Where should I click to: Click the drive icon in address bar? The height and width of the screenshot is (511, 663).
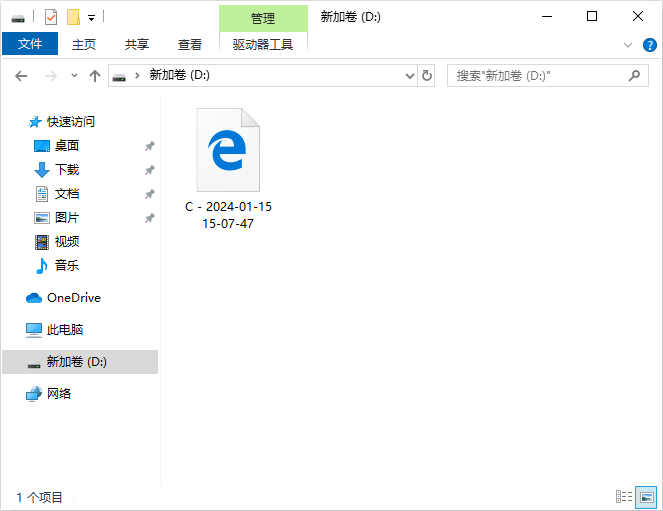tap(119, 77)
